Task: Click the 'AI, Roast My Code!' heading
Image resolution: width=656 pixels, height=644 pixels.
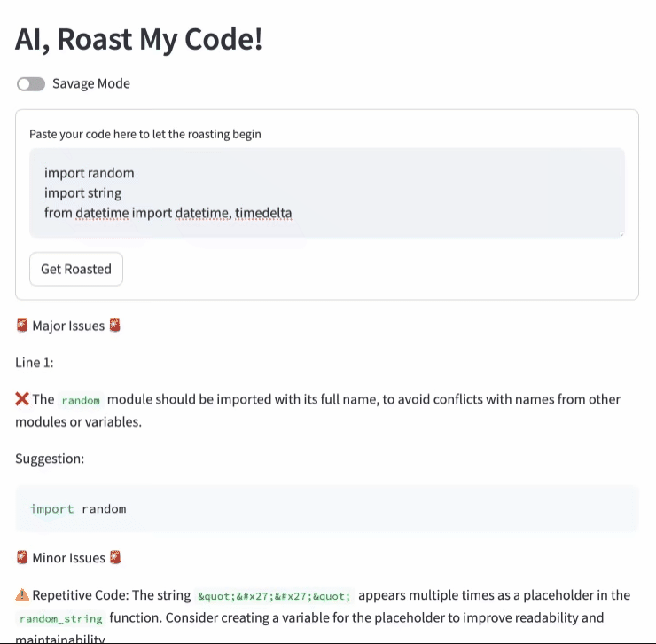Action: point(138,40)
